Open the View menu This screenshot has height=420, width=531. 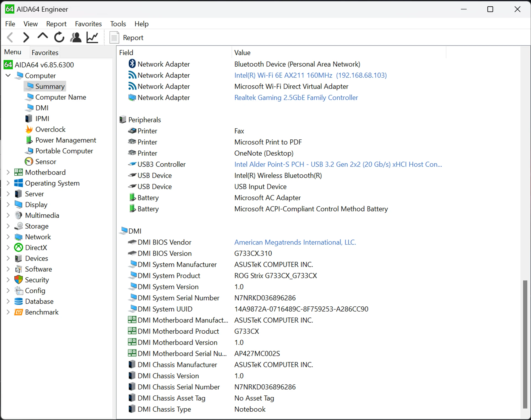click(30, 24)
